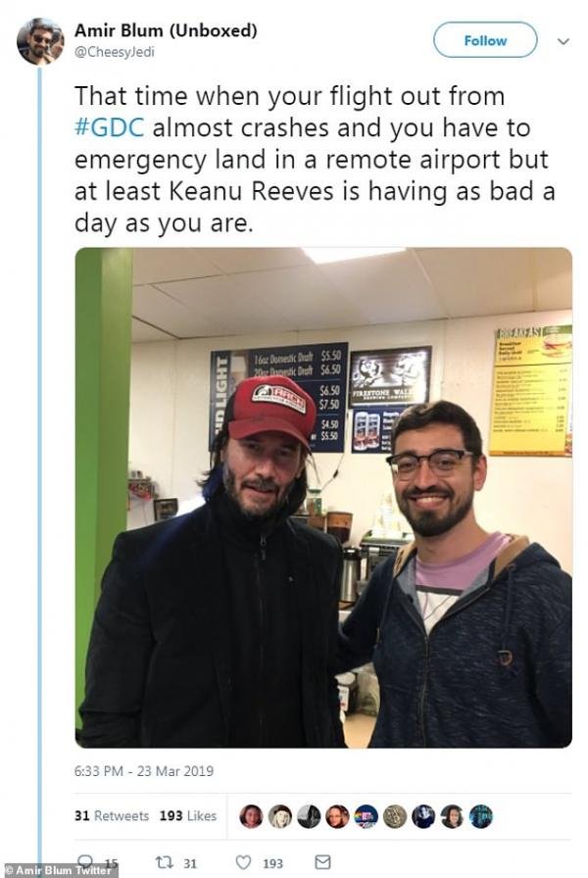The width and height of the screenshot is (588, 878).
Task: Click the reply speech bubble icon
Action: [x=86, y=862]
